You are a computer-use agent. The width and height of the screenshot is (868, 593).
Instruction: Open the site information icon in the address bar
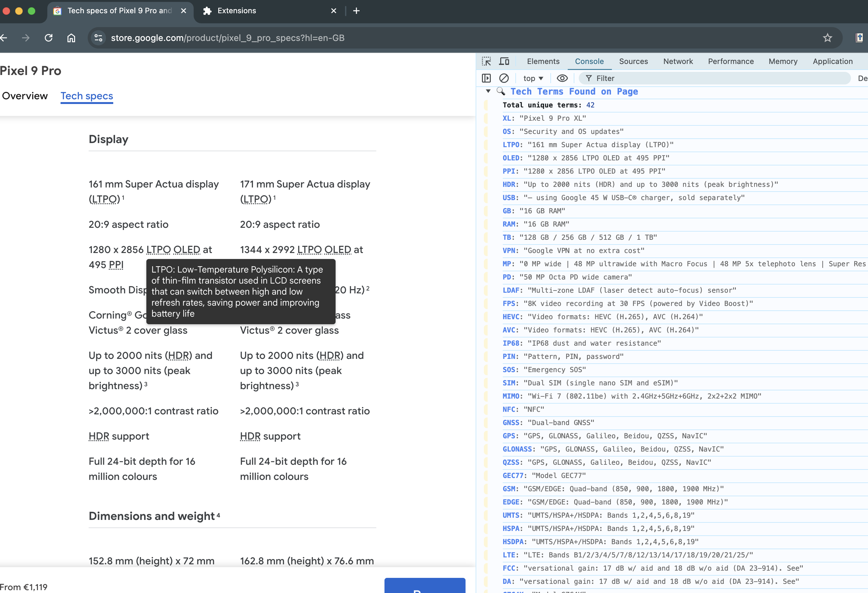pyautogui.click(x=99, y=38)
